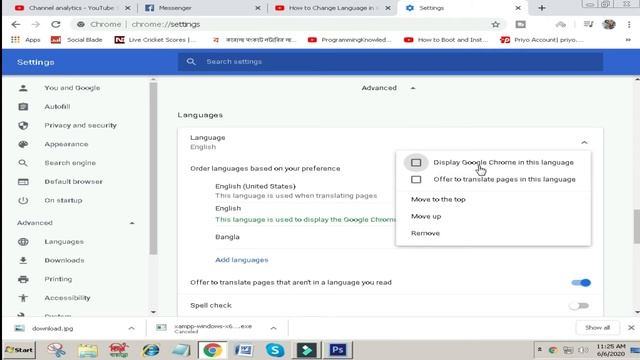Open Downloads settings in sidebar

[x=64, y=260]
